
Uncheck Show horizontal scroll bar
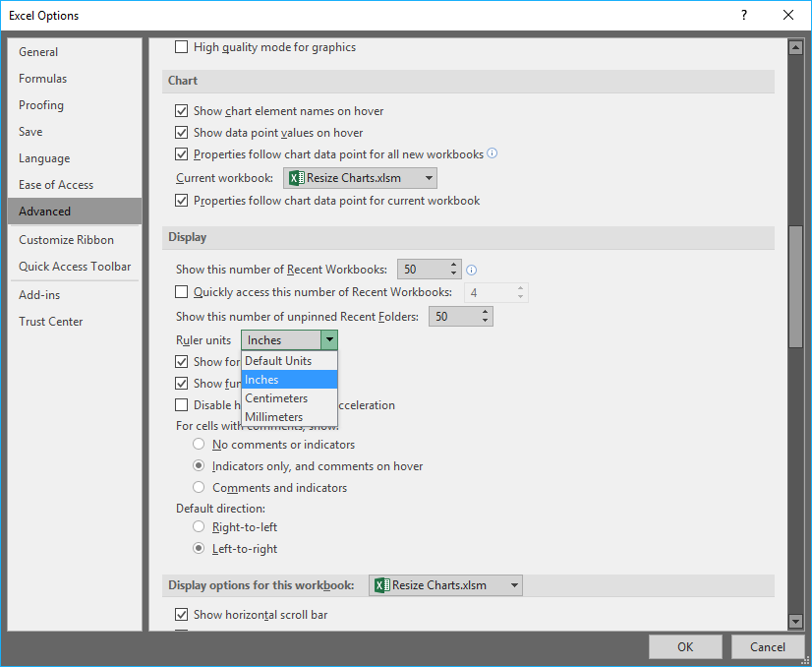coord(181,615)
